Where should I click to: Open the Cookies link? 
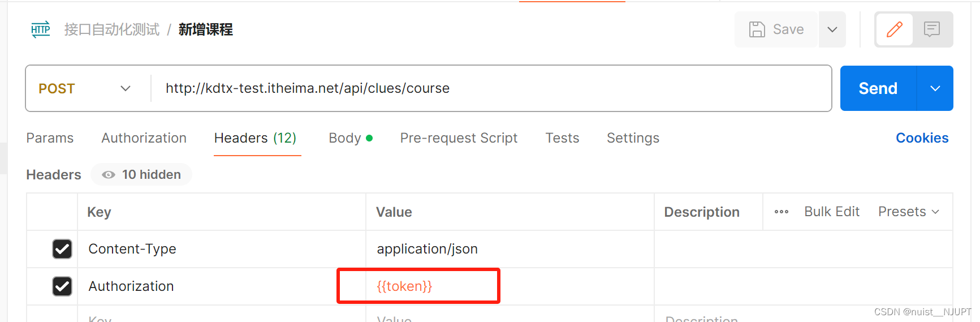coord(922,138)
